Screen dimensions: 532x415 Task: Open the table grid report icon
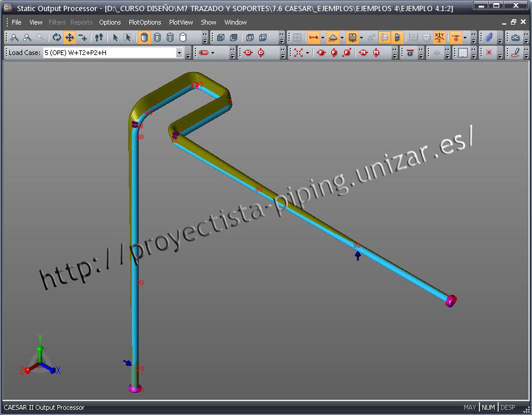pyautogui.click(x=462, y=53)
